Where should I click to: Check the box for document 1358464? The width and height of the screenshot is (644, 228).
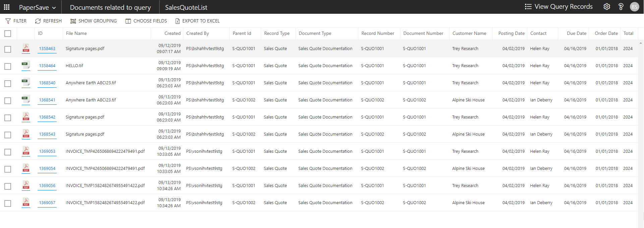point(8,66)
